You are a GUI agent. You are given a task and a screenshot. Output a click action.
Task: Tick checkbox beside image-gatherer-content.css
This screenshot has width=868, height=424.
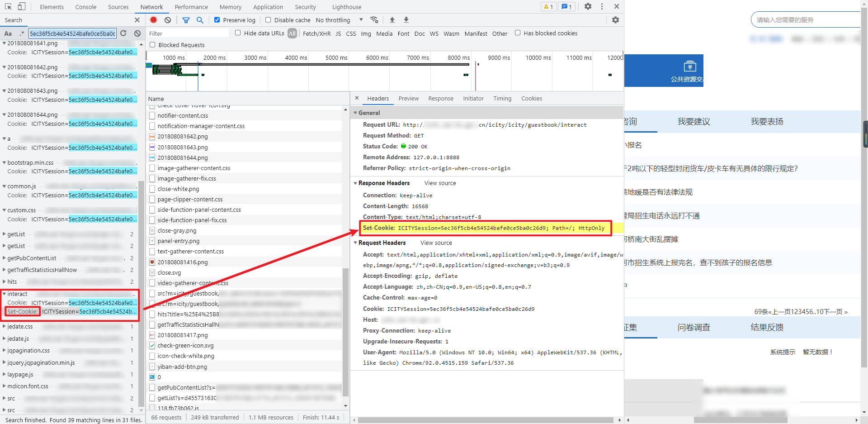[152, 168]
